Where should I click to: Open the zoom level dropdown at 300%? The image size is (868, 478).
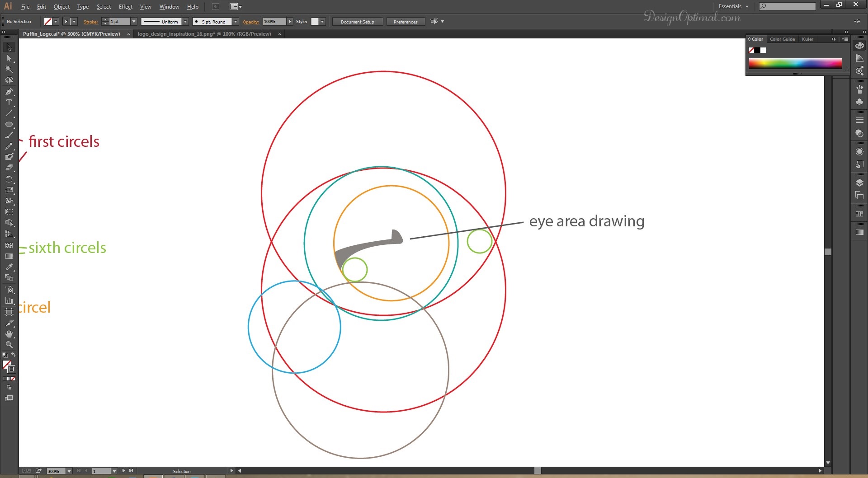[69, 471]
